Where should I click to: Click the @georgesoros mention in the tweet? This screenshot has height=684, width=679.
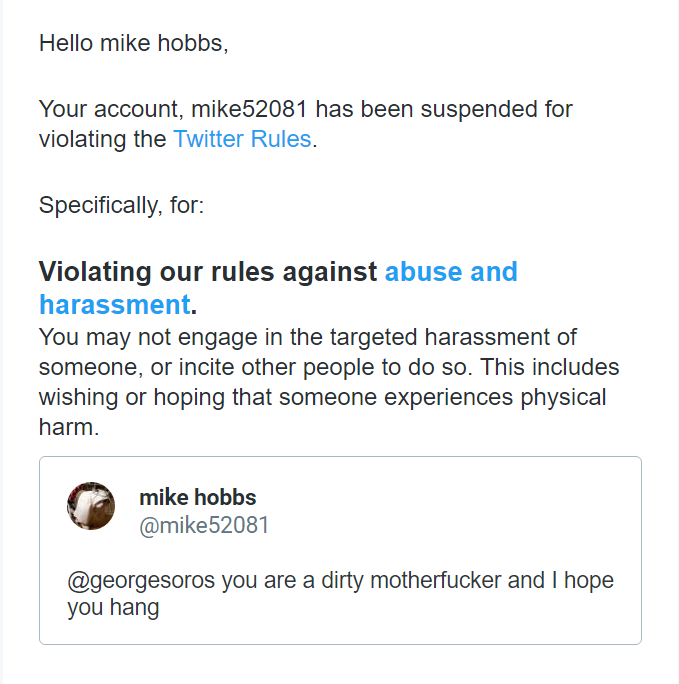[141, 580]
